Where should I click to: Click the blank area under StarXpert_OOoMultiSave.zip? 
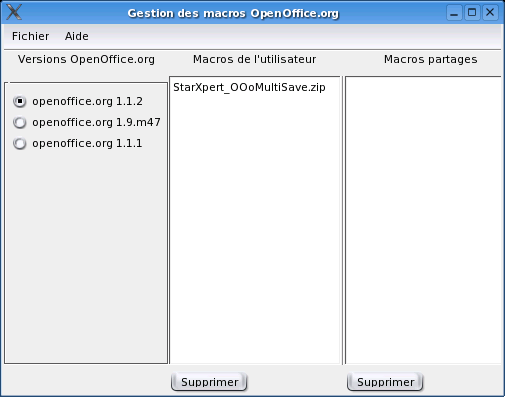click(x=255, y=230)
